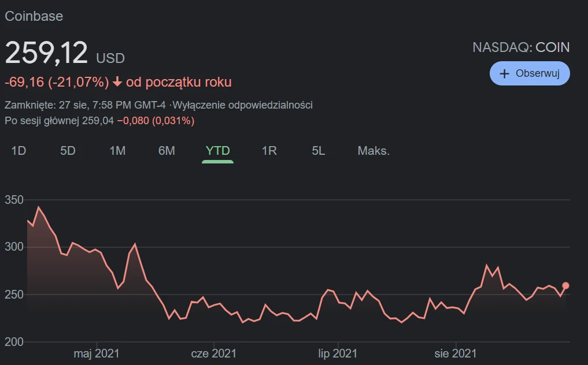
Task: Click the Coinbase company name
Action: click(34, 16)
